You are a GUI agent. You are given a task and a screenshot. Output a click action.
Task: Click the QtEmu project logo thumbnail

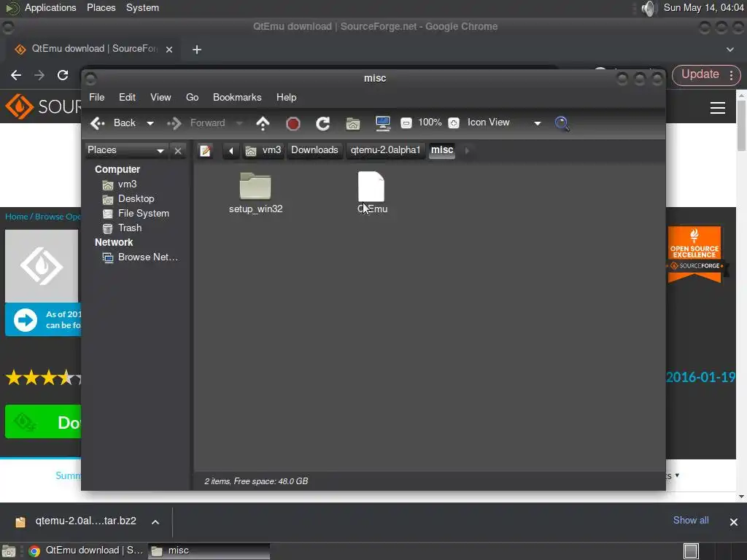tap(42, 266)
